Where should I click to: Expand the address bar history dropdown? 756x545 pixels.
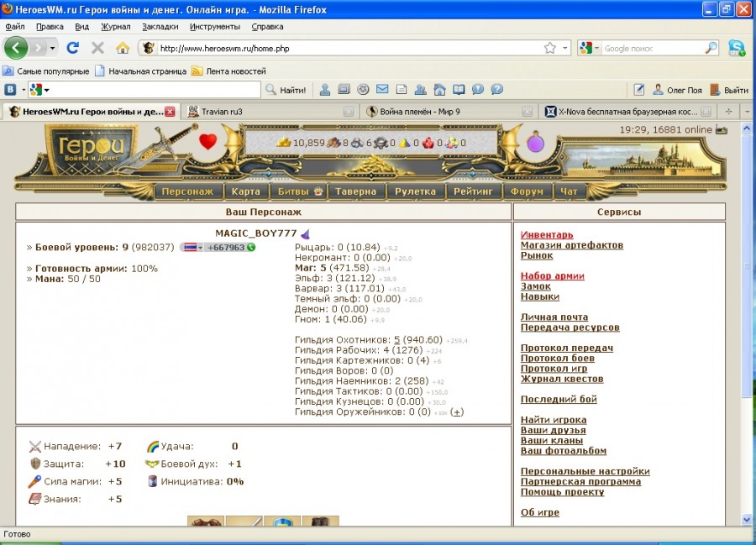(564, 48)
